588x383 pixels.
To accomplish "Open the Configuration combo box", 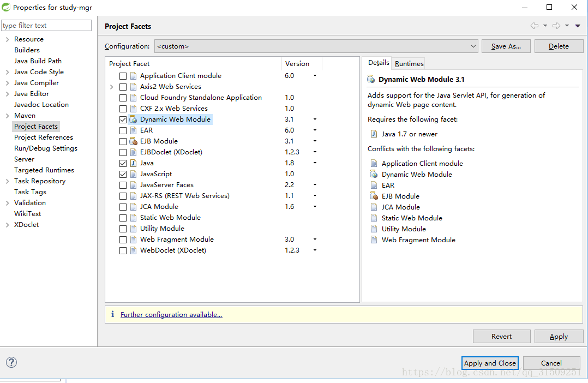I will point(316,46).
